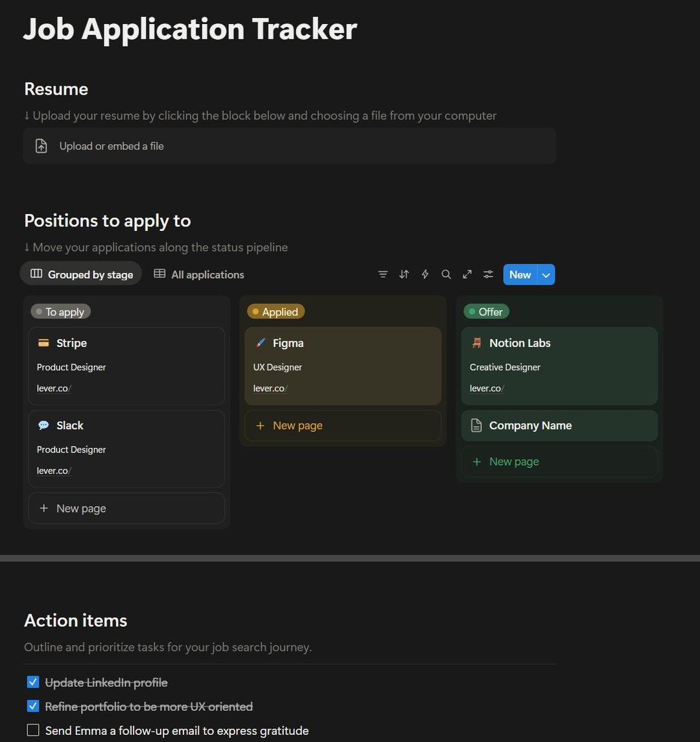This screenshot has width=700, height=742.
Task: Click Positions to apply to heading
Action: 108,221
